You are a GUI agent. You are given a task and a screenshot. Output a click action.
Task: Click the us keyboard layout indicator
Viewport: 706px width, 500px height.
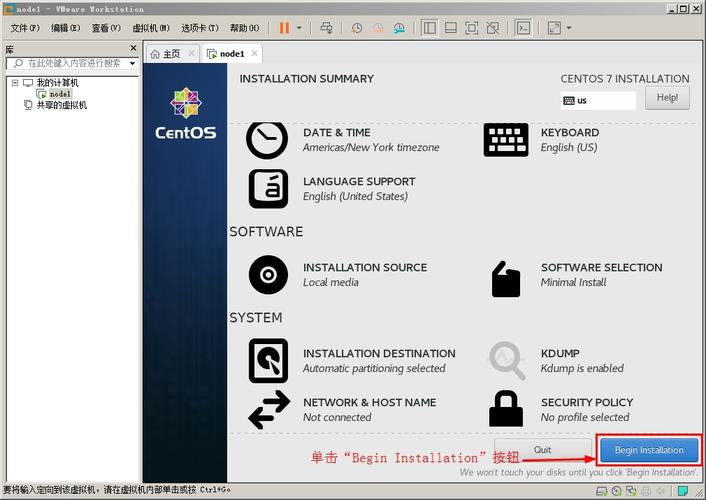[x=598, y=100]
